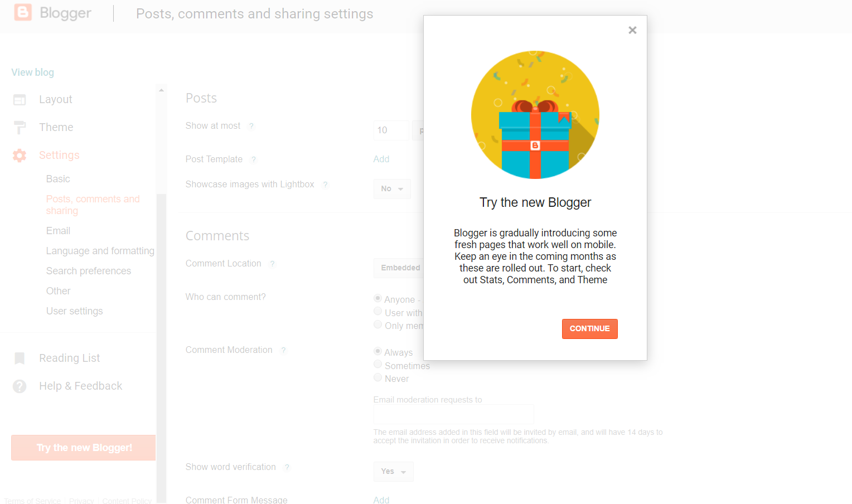Open Reading List bookmark icon
The image size is (852, 504).
click(20, 358)
